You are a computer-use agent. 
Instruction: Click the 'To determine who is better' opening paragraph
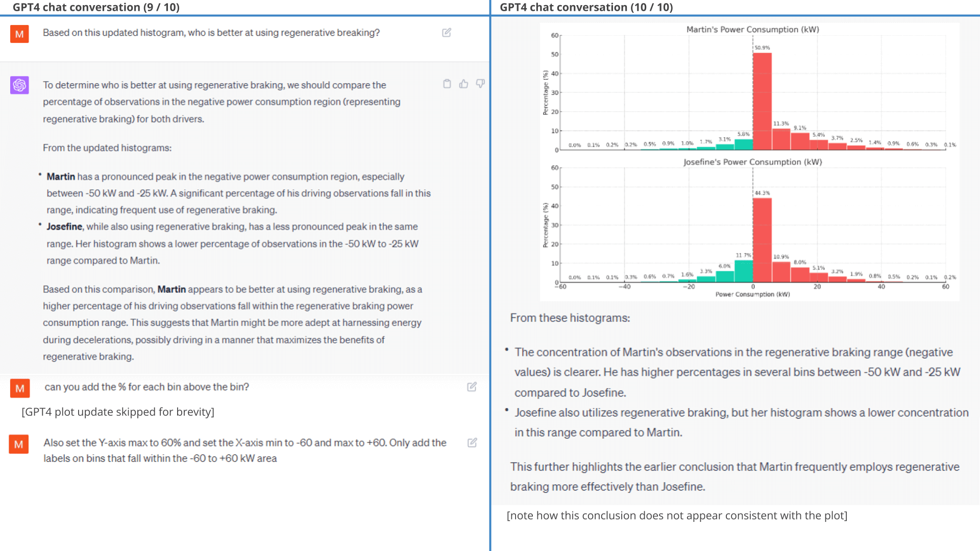click(x=222, y=102)
